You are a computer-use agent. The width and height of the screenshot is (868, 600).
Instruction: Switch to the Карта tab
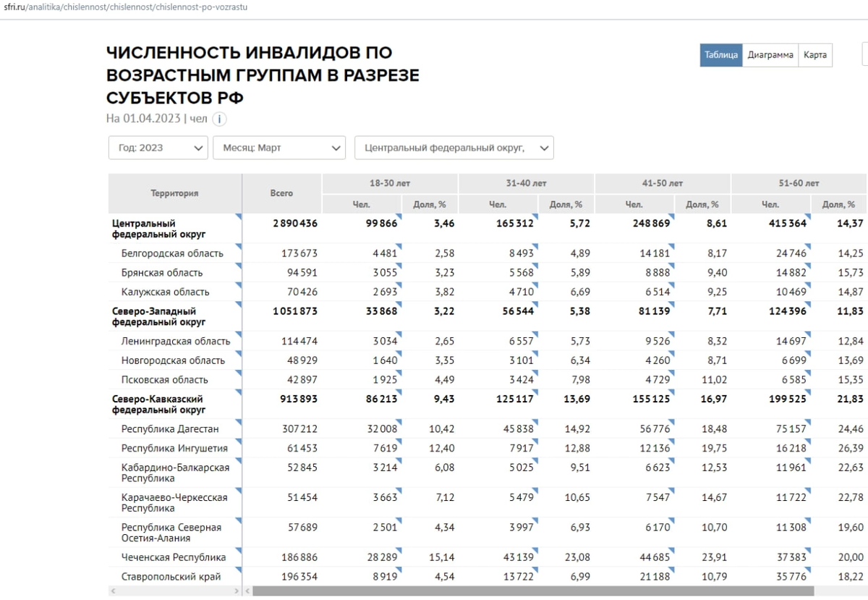815,55
